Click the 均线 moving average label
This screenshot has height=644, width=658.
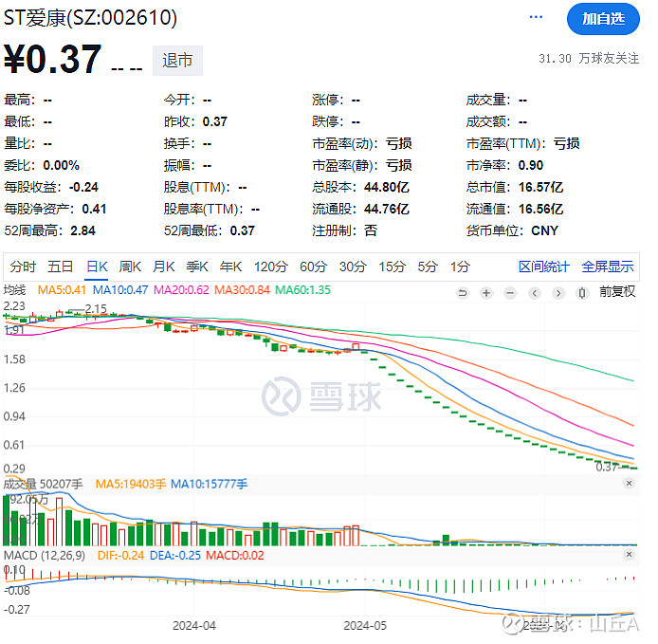pyautogui.click(x=14, y=290)
